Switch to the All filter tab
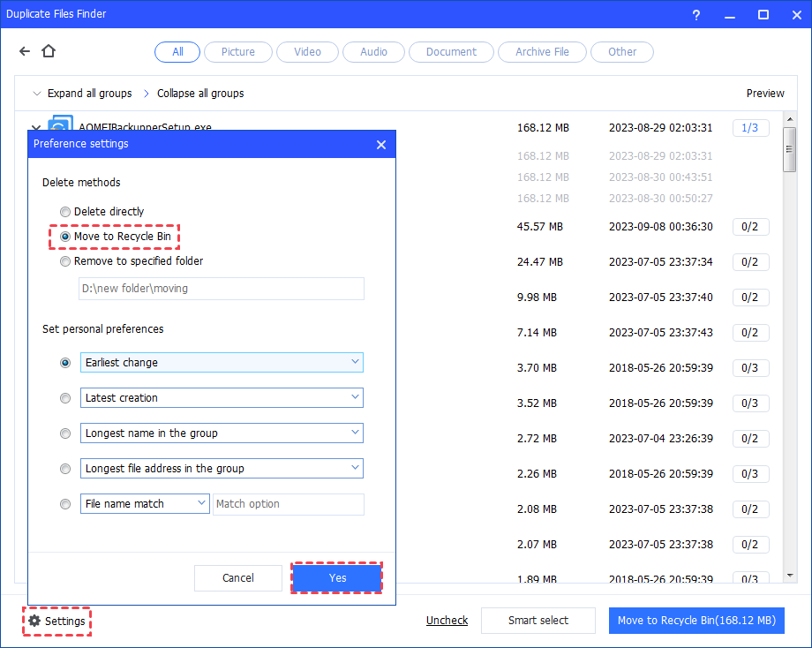 coord(177,52)
